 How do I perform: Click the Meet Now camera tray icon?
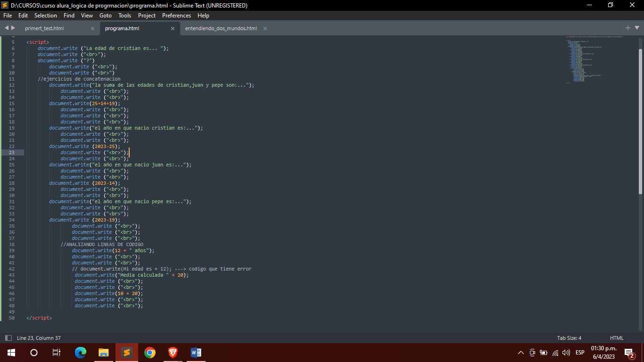[532, 352]
